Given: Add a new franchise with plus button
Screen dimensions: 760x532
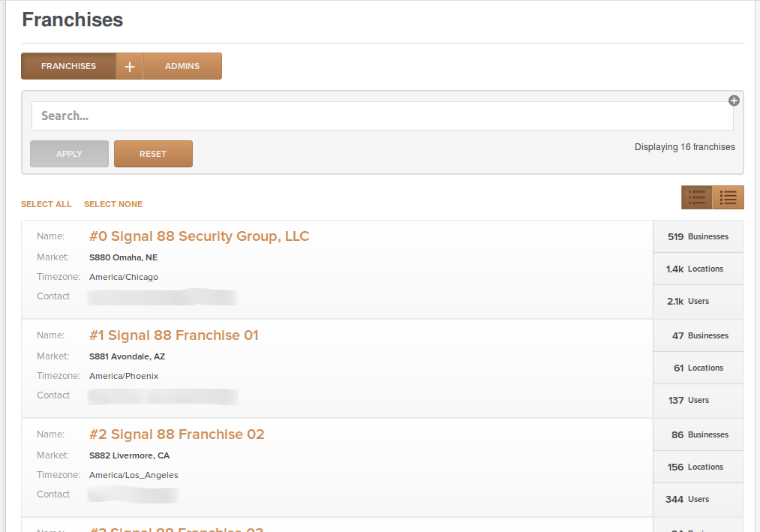Looking at the screenshot, I should tap(129, 66).
